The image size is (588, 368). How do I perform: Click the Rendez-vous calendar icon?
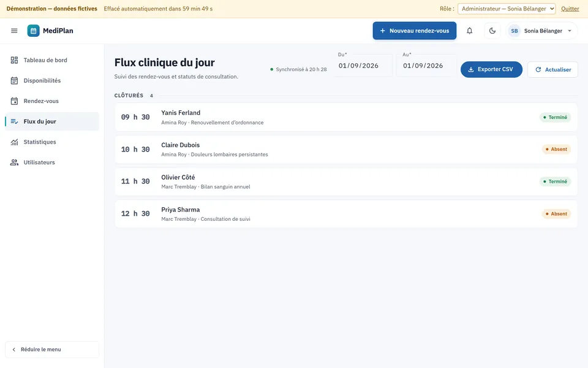[14, 101]
